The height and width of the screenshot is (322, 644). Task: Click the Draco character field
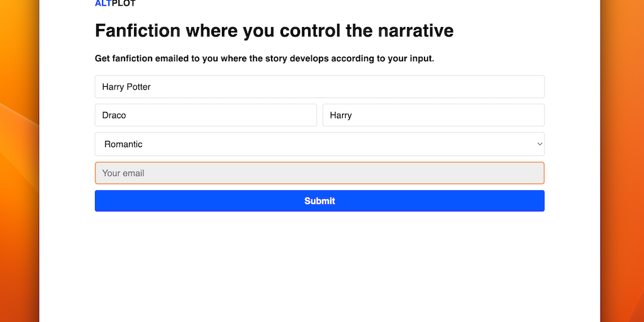(206, 115)
